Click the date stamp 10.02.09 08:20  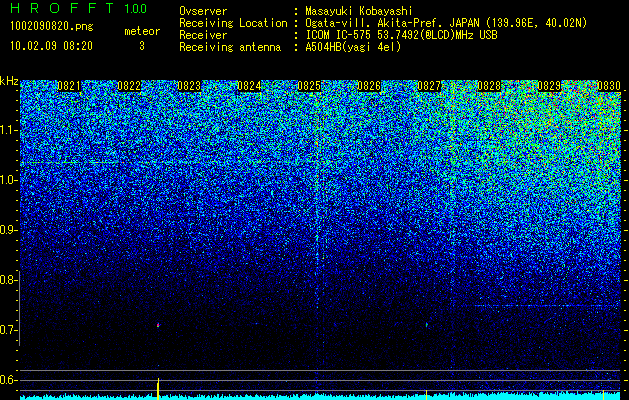pyautogui.click(x=51, y=46)
